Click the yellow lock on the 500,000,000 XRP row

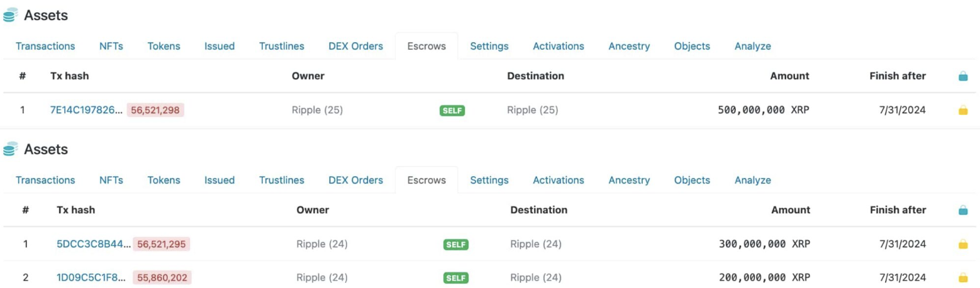coord(962,111)
